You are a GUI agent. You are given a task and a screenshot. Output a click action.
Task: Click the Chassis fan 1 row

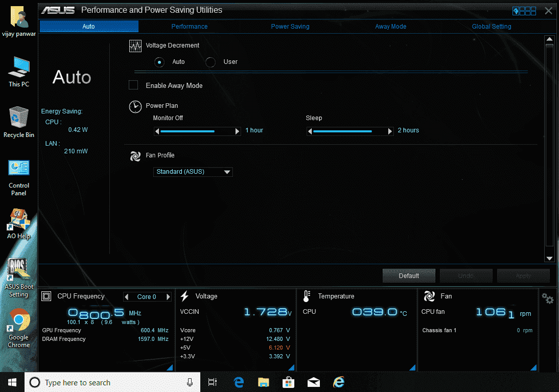477,330
